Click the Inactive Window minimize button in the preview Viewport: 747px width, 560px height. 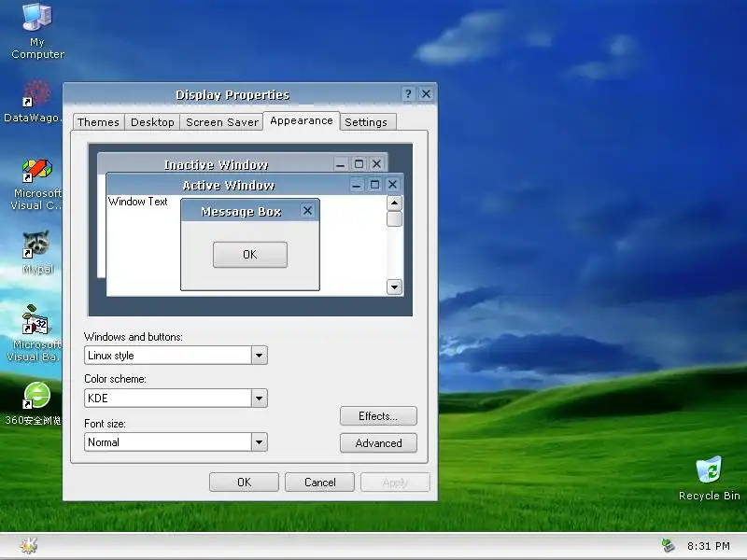pos(340,165)
